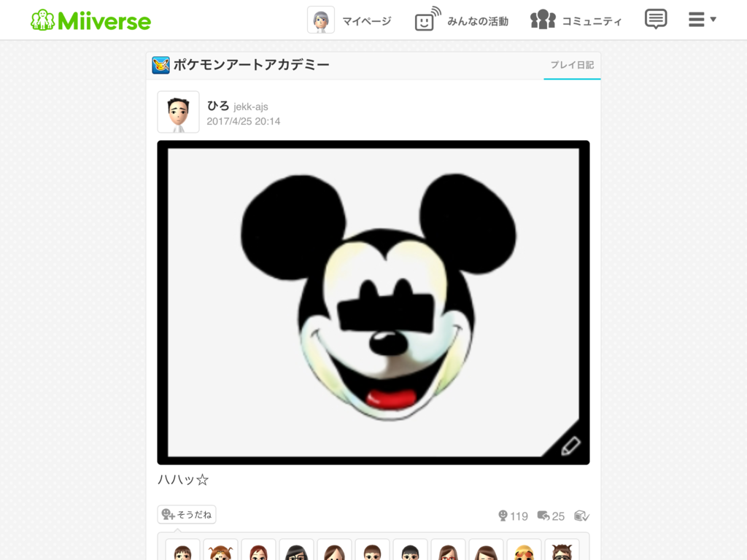Select the post caption ハハッ☆
747x560 pixels.
click(x=183, y=480)
